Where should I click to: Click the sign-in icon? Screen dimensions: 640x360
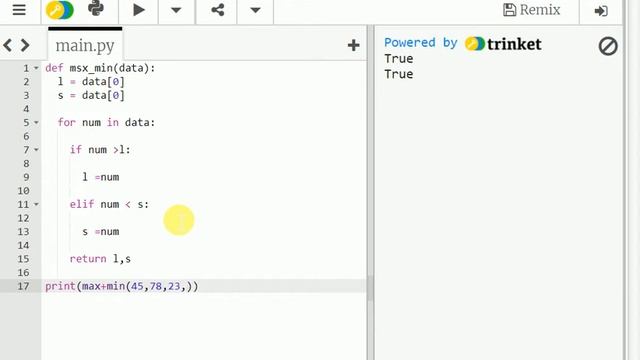click(601, 11)
